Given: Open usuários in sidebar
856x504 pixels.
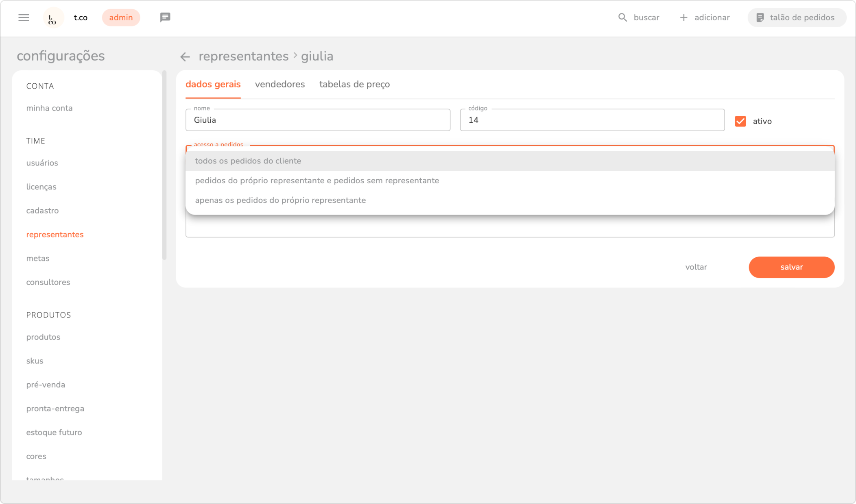Looking at the screenshot, I should coord(42,163).
